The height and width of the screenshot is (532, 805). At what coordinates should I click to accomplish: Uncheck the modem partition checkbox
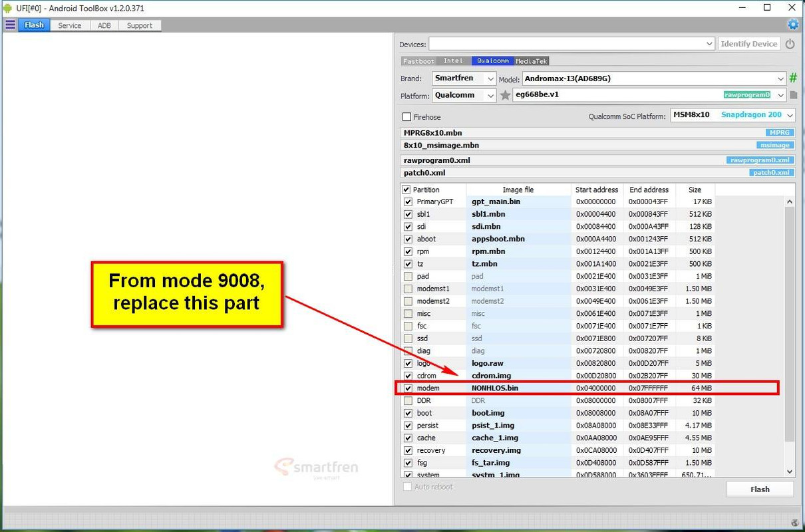[x=408, y=388]
